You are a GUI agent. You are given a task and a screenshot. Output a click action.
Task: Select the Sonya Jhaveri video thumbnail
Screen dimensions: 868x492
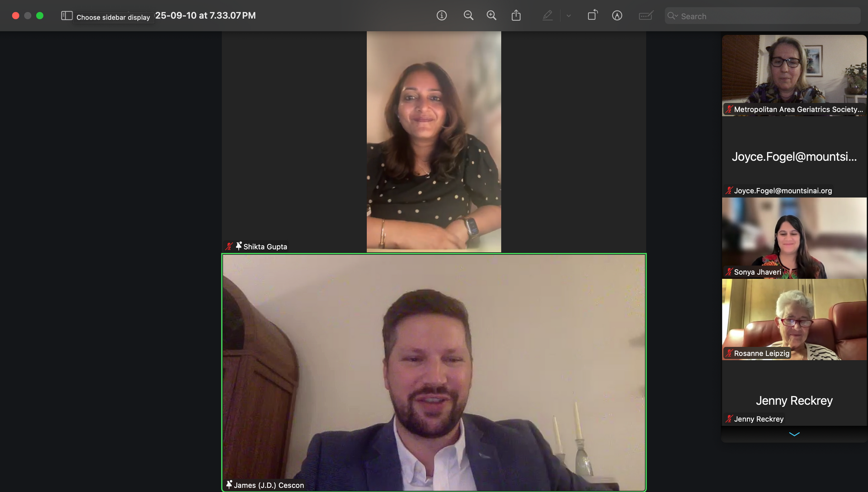[794, 238]
